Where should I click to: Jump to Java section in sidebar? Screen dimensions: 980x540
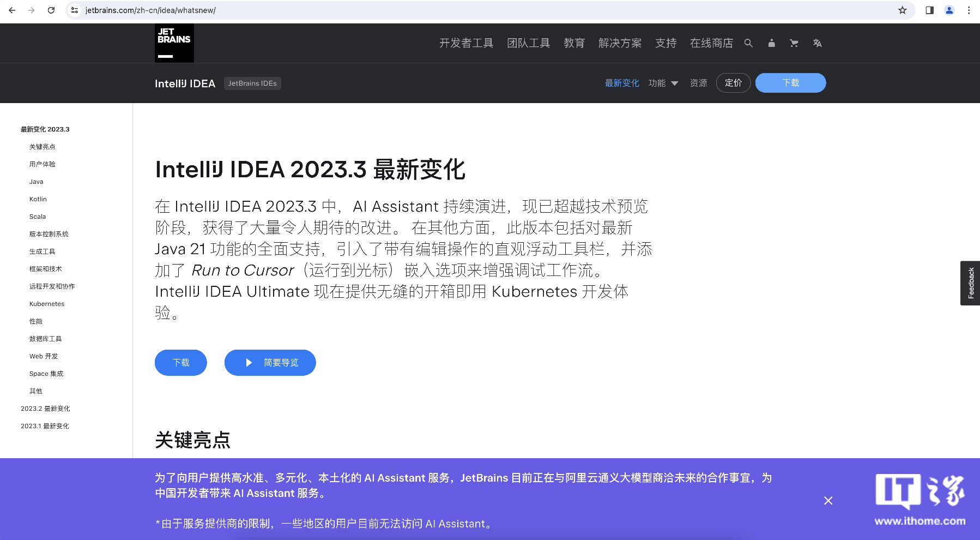pyautogui.click(x=37, y=182)
